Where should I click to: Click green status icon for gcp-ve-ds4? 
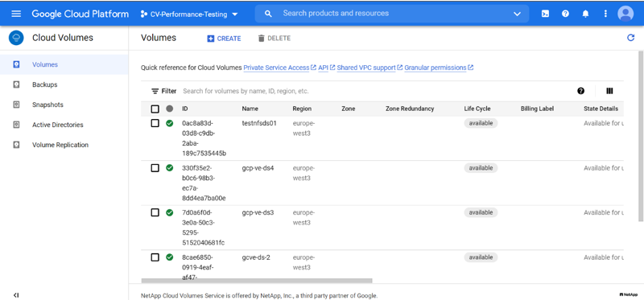(x=169, y=168)
